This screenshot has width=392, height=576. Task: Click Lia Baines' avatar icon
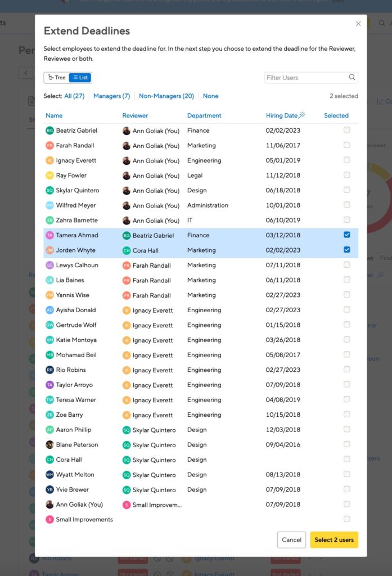(49, 280)
